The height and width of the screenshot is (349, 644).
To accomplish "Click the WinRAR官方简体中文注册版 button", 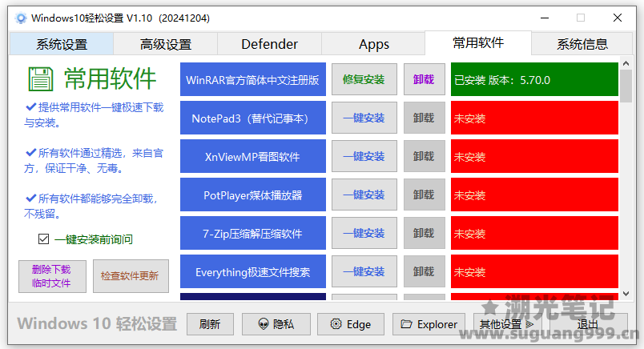I will point(253,79).
